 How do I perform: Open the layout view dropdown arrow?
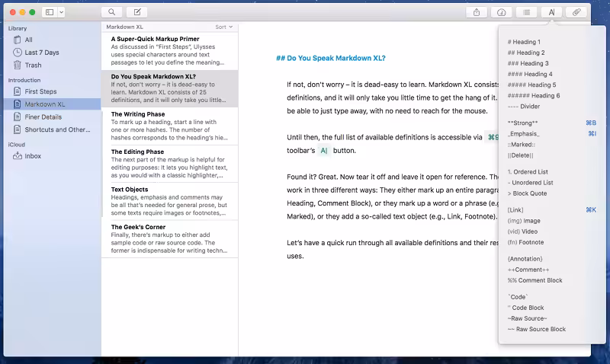pos(62,12)
